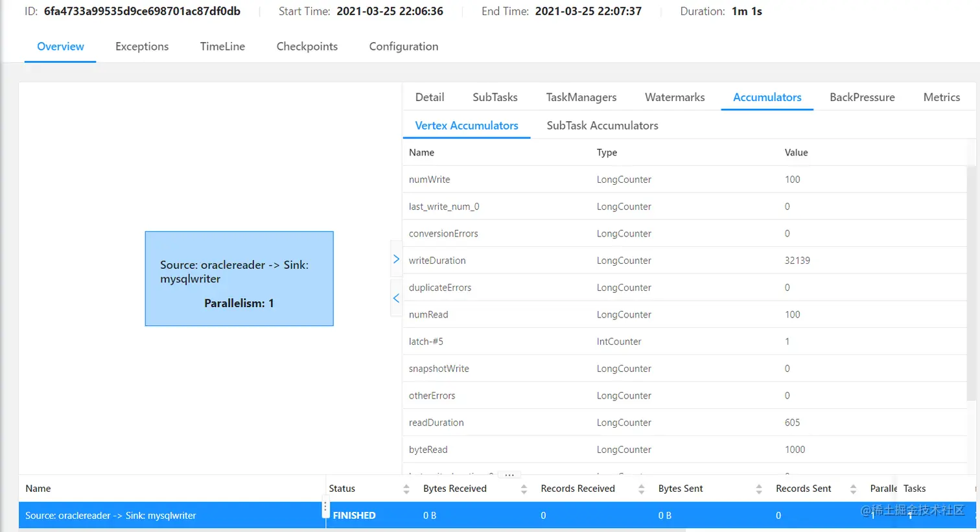
Task: Switch to the SubTasks tab
Action: [495, 97]
